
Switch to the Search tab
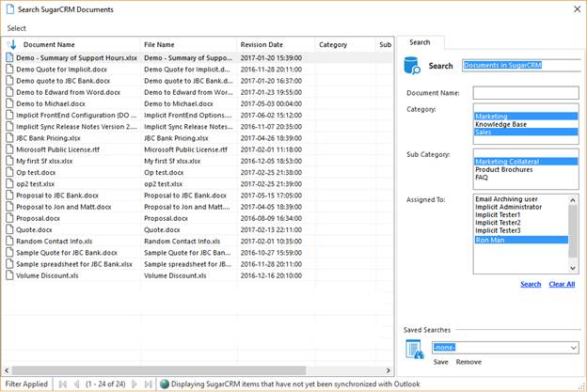[420, 42]
